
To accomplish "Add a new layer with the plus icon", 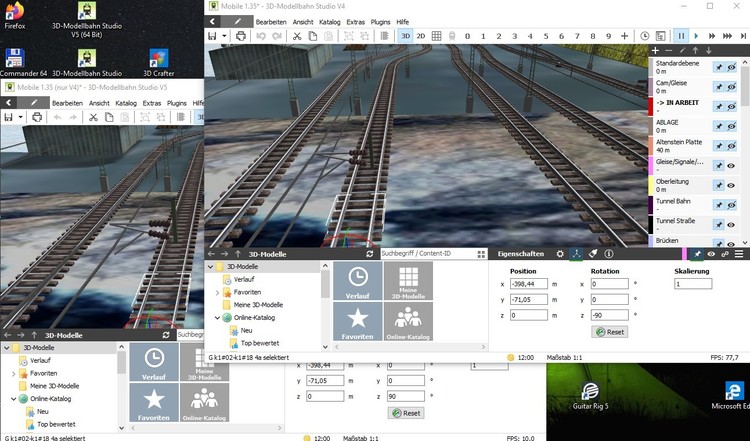I will [x=655, y=50].
